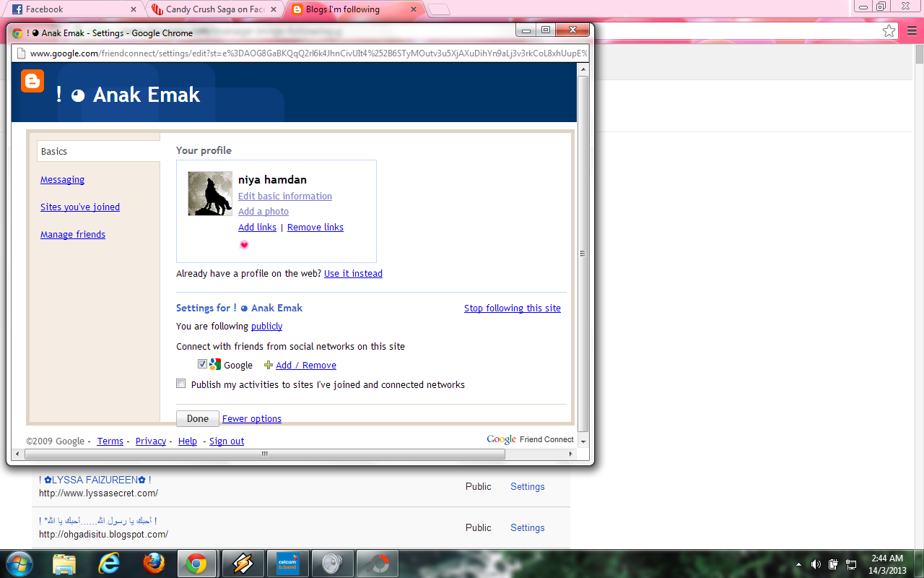This screenshot has height=578, width=924.
Task: Click the taskbar clock showing 2:44 AM
Action: (888, 564)
